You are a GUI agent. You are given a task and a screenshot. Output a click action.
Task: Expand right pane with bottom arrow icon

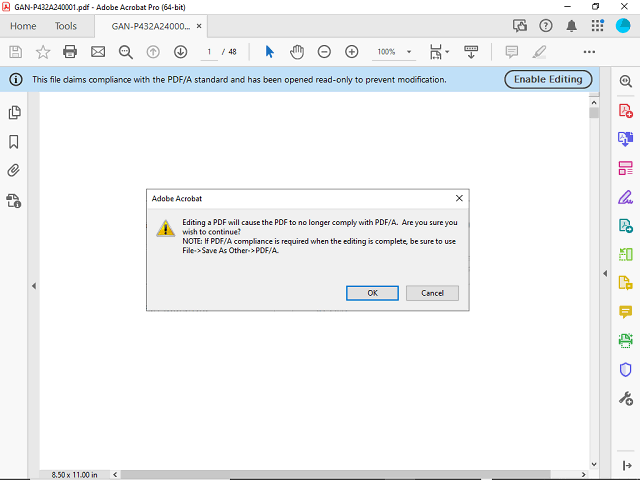pos(627,465)
